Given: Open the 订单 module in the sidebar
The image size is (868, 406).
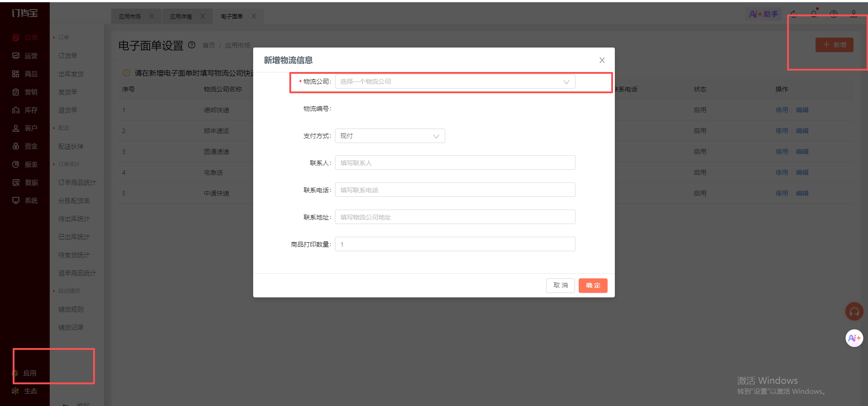Looking at the screenshot, I should click(25, 38).
